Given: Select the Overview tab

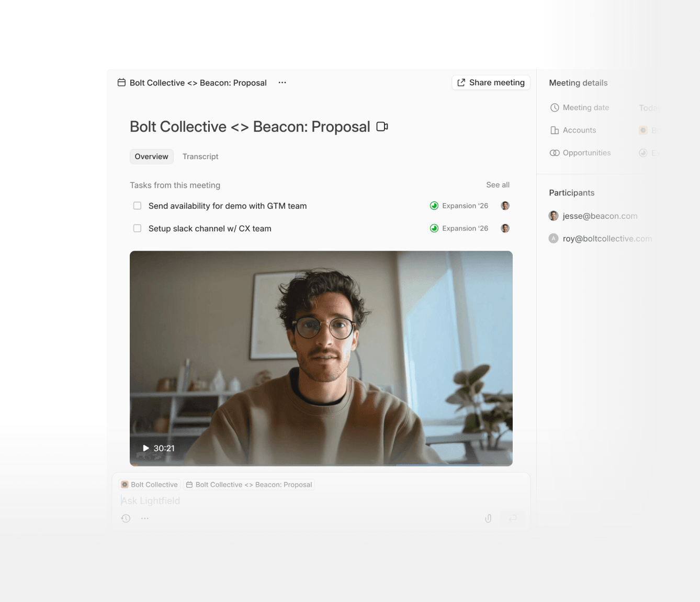Looking at the screenshot, I should click(151, 157).
